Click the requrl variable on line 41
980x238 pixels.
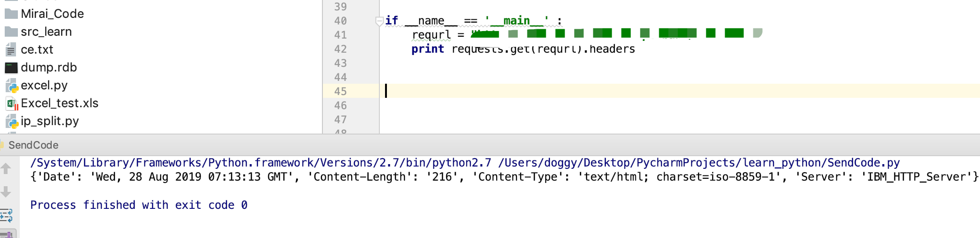[431, 35]
